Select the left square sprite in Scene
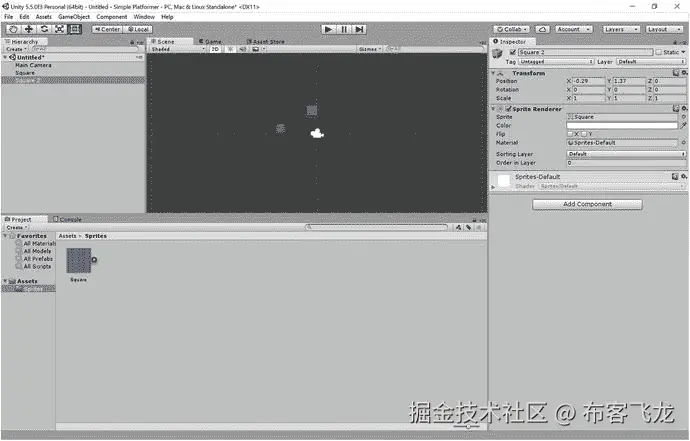The height and width of the screenshot is (441, 690). [x=280, y=129]
